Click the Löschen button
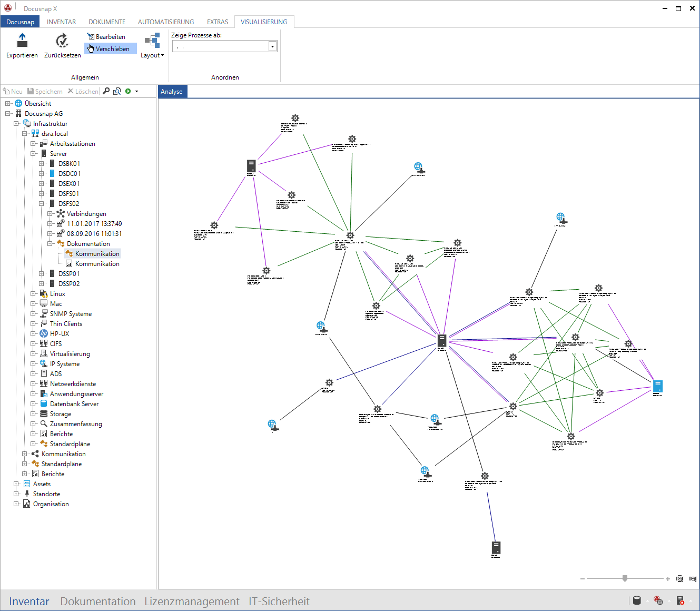Viewport: 700px width, 611px height. coord(83,92)
